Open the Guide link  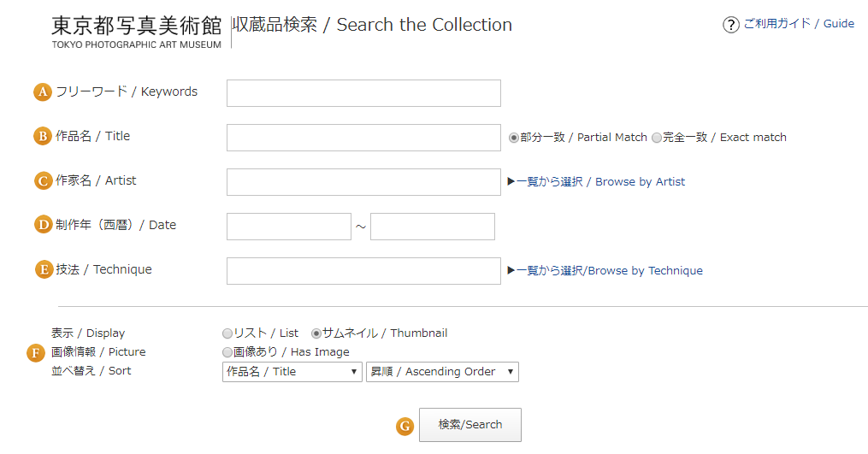tap(799, 24)
